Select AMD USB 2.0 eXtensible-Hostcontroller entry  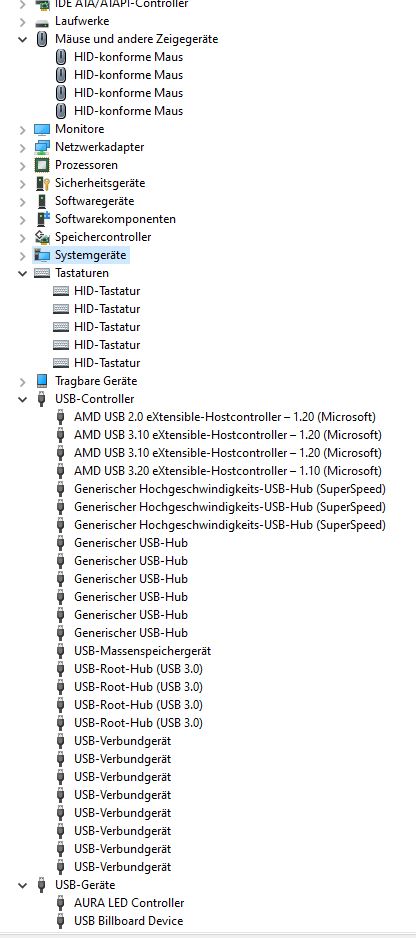pyautogui.click(x=225, y=417)
